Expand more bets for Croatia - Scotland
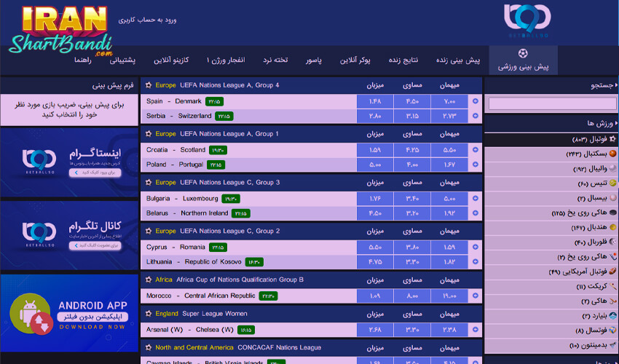The height and width of the screenshot is (364, 619). pyautogui.click(x=476, y=150)
